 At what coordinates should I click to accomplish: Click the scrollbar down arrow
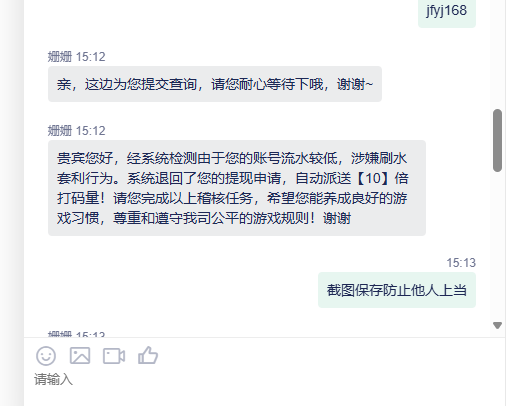(x=497, y=325)
